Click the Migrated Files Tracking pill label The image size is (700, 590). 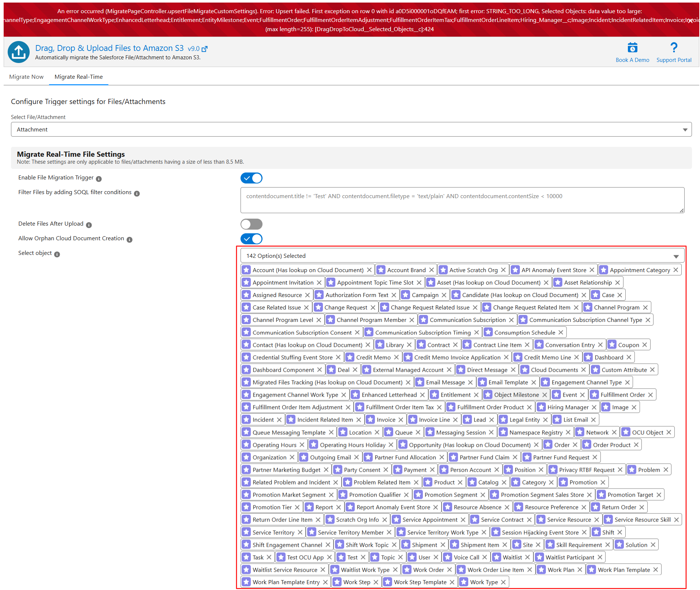[327, 382]
